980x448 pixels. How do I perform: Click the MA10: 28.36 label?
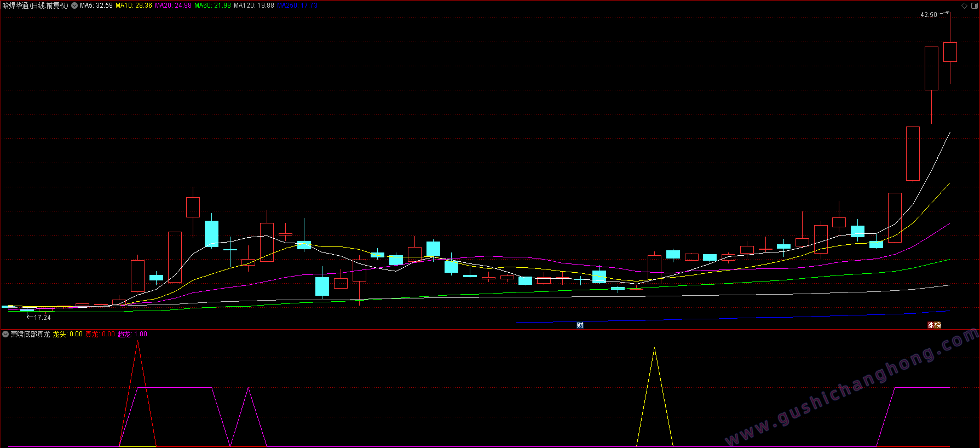coord(134,5)
